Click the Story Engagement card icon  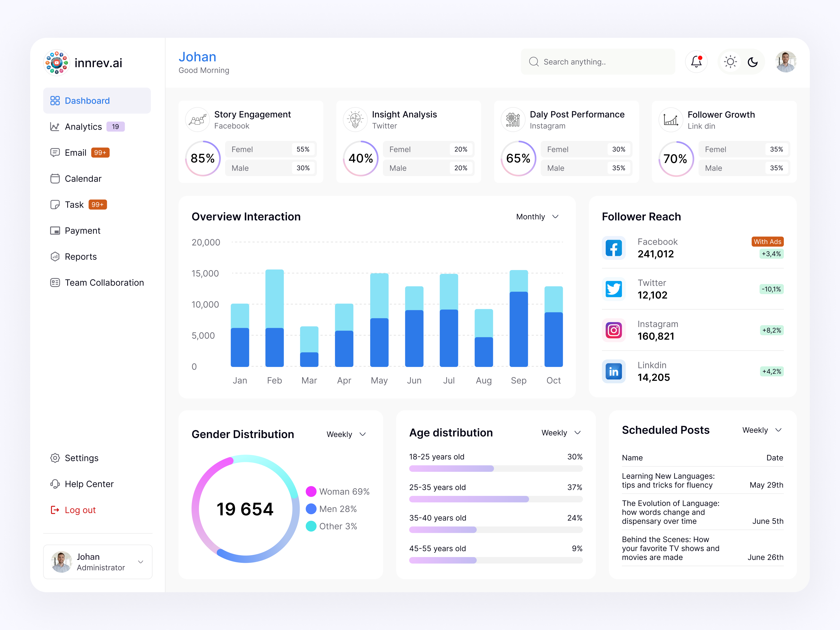pos(197,120)
